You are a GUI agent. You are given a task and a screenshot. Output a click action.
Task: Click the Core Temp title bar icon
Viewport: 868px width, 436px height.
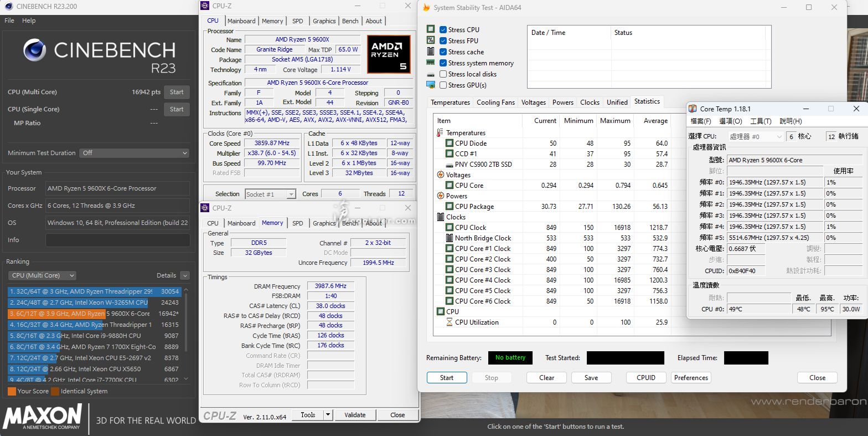pyautogui.click(x=693, y=109)
